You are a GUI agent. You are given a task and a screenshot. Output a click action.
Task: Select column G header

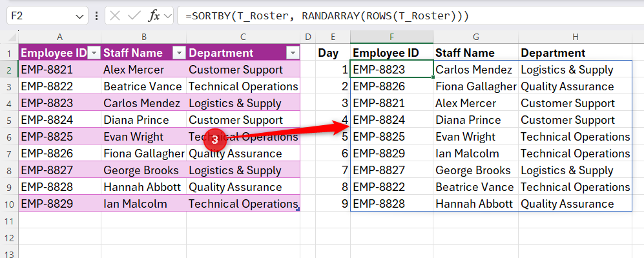coord(475,37)
